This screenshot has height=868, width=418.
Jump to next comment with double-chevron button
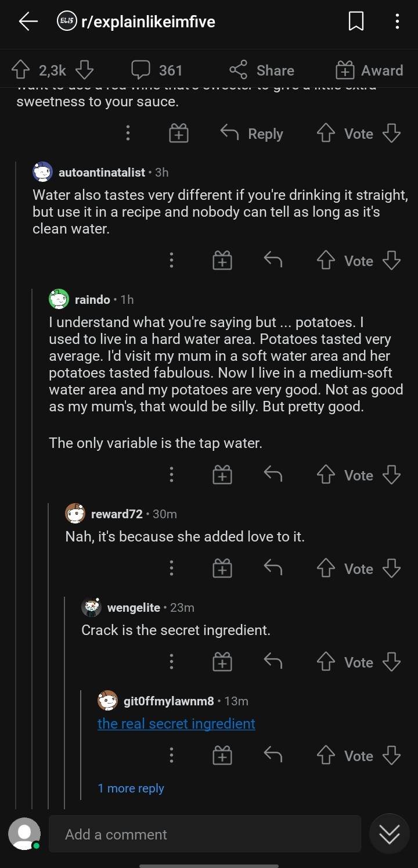[x=389, y=834]
